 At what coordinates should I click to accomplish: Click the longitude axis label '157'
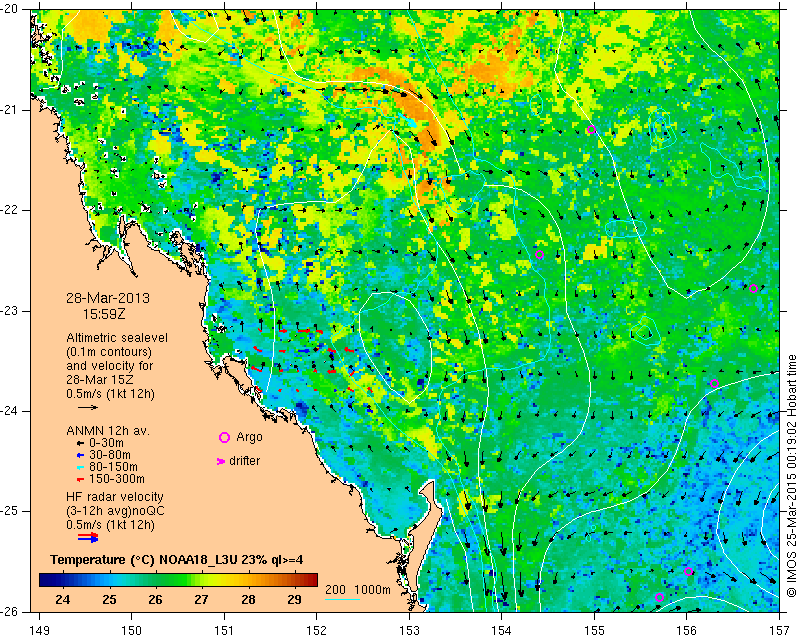tap(779, 631)
